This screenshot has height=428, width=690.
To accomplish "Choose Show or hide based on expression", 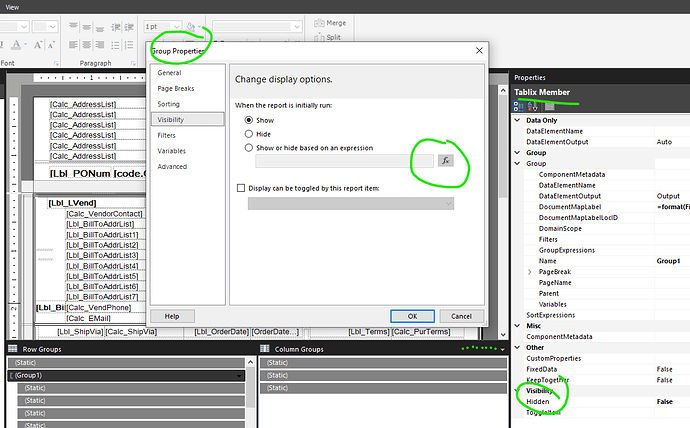I will pyautogui.click(x=249, y=148).
